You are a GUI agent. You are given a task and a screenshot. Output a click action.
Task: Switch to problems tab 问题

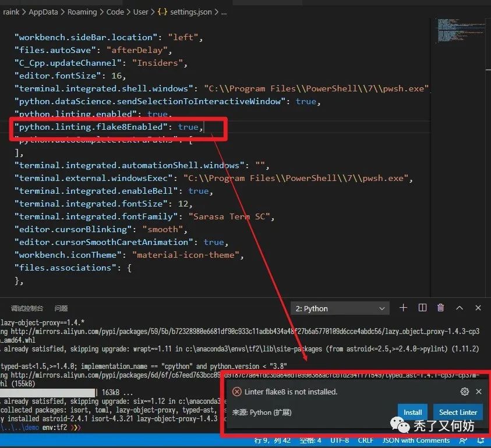pos(61,308)
